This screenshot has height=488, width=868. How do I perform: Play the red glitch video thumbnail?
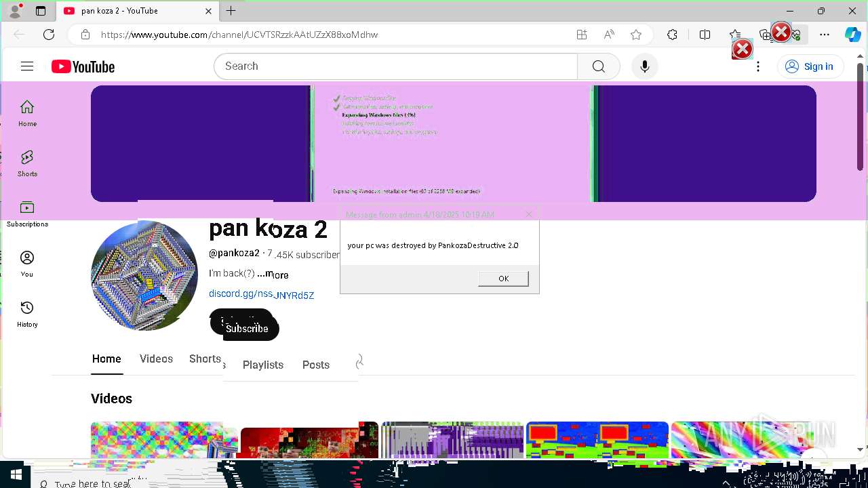tap(309, 440)
